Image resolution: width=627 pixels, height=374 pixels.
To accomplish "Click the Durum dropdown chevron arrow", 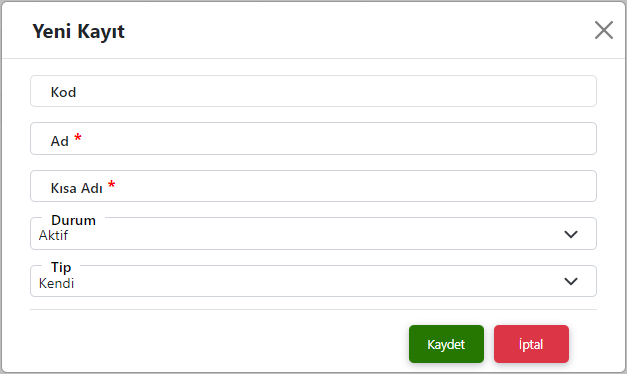I will tap(571, 234).
